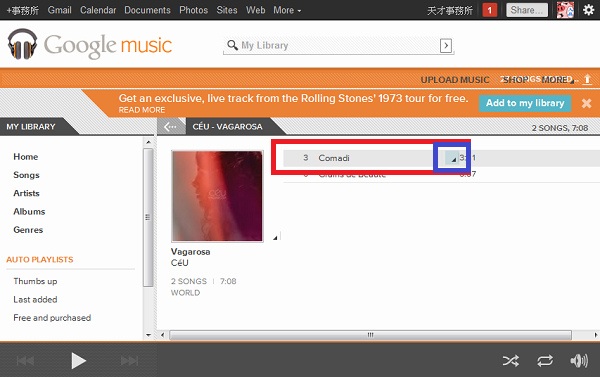Click the WORLD genre label

pos(186,293)
